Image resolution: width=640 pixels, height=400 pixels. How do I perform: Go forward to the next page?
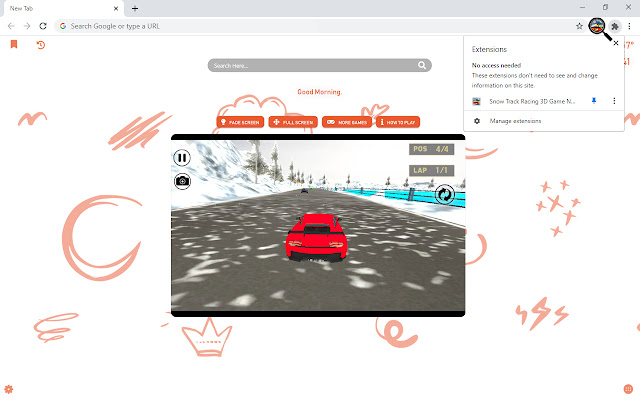click(x=27, y=26)
